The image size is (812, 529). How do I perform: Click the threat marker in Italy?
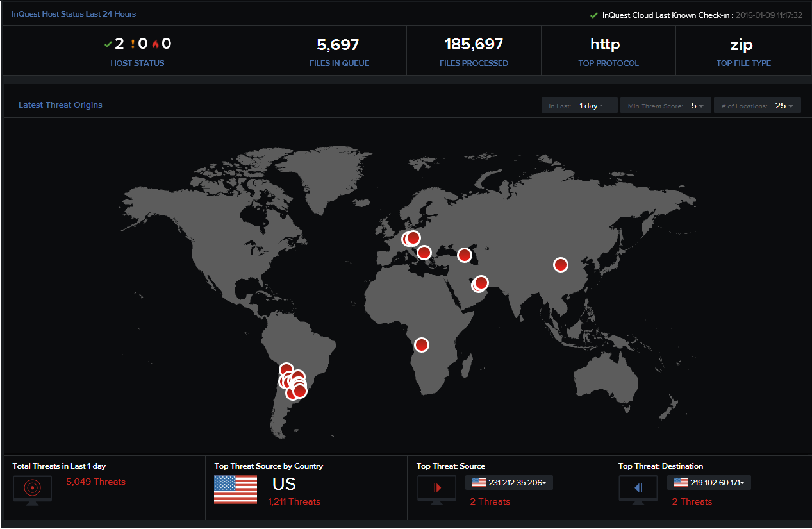pos(424,253)
